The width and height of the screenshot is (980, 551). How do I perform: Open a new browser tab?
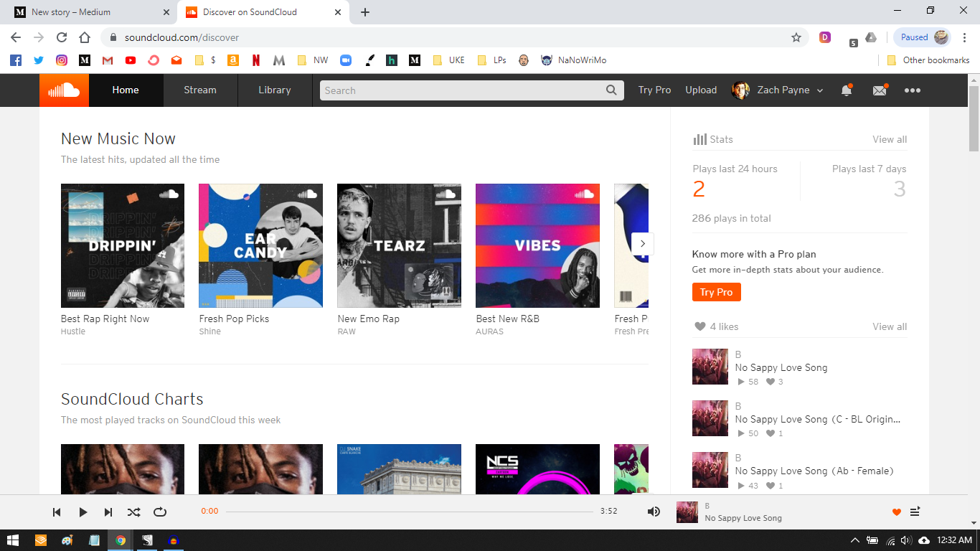[365, 12]
